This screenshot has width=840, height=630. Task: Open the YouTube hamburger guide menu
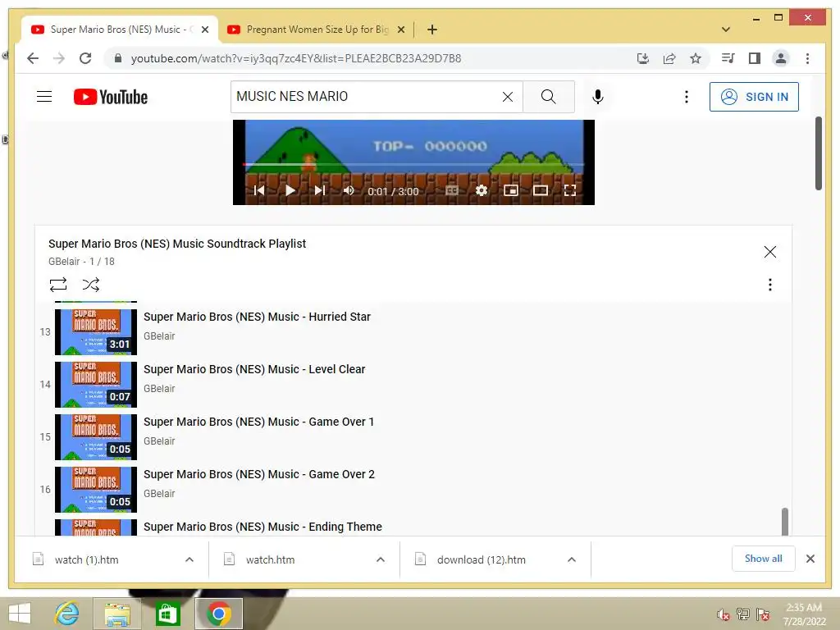[x=44, y=97]
